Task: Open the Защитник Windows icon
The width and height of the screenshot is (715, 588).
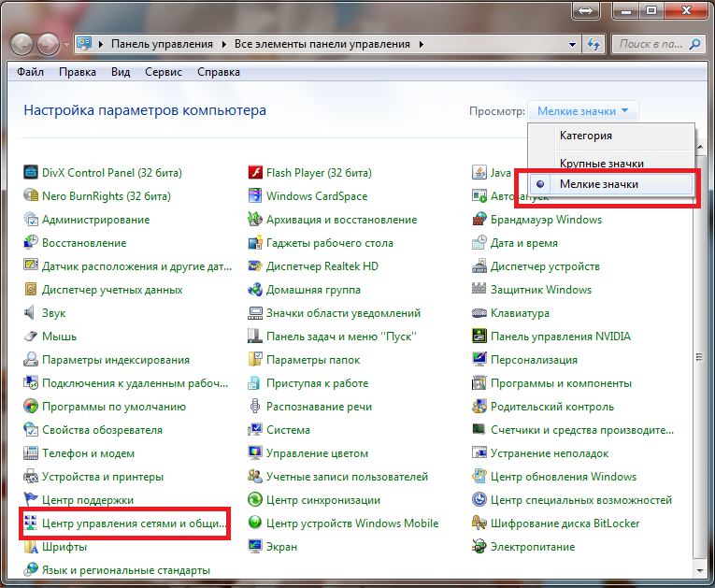Action: (x=479, y=289)
